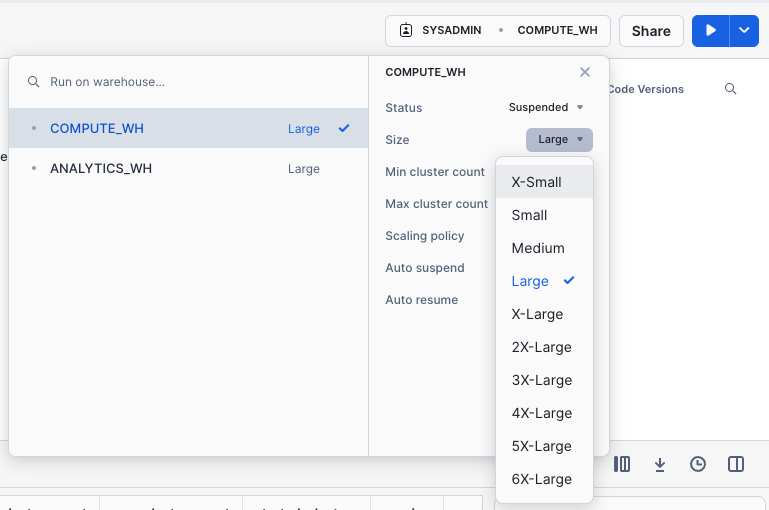Choose 6X-Large warehouse size
Screen dimensions: 769x510
click(544, 479)
